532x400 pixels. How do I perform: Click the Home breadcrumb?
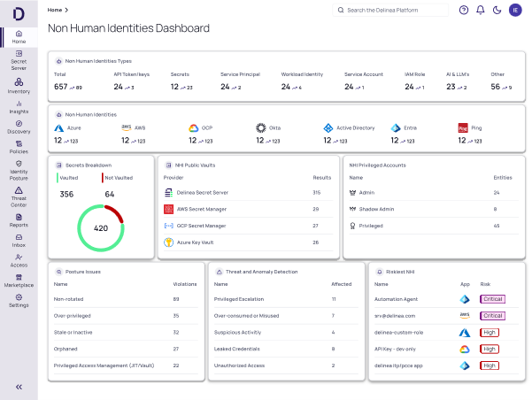click(55, 11)
